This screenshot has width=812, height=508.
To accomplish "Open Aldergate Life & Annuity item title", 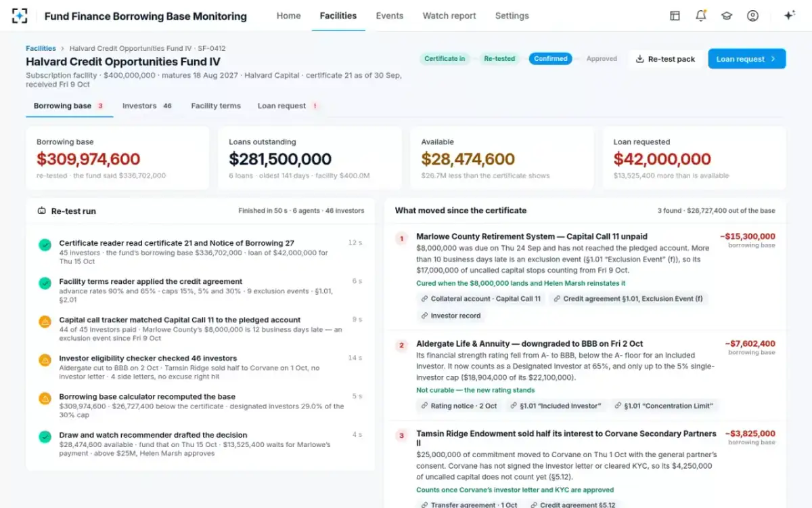I will [x=529, y=344].
